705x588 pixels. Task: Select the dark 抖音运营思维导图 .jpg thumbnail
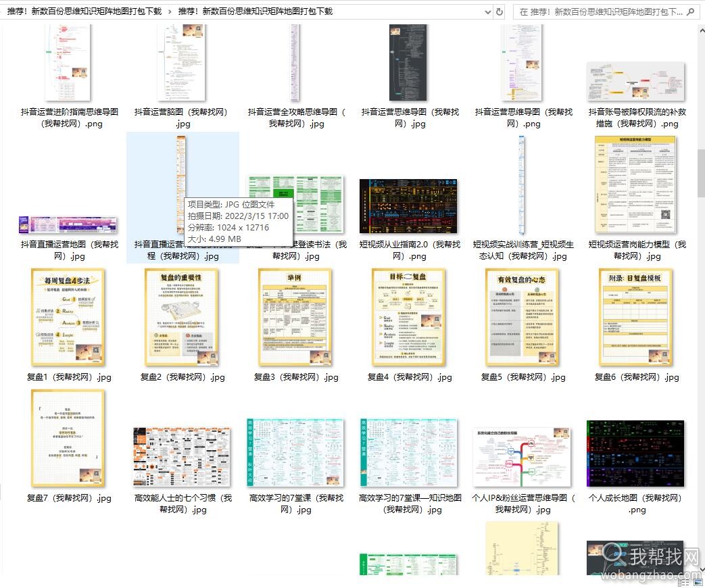point(408,62)
